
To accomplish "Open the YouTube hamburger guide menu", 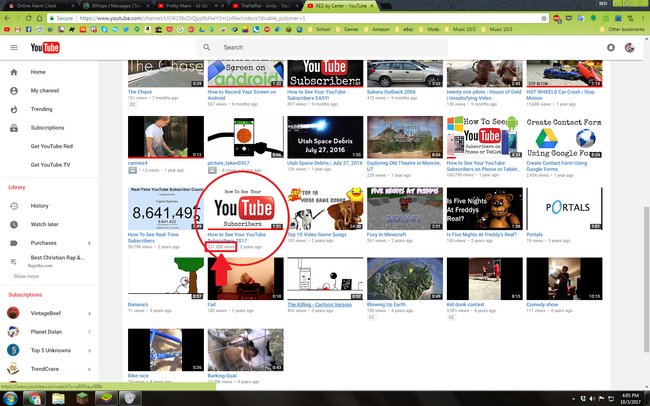I will click(14, 48).
